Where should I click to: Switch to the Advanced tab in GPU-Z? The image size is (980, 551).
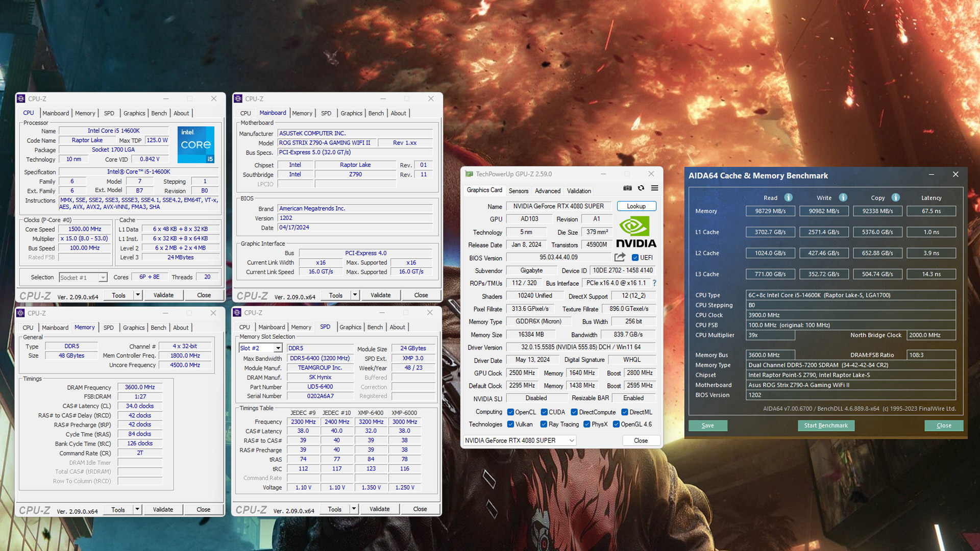click(x=548, y=191)
